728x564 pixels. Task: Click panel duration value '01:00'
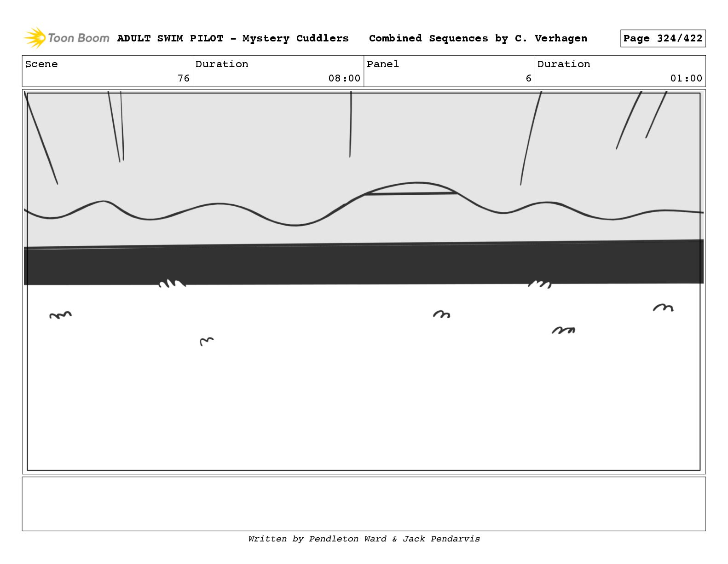(x=686, y=78)
